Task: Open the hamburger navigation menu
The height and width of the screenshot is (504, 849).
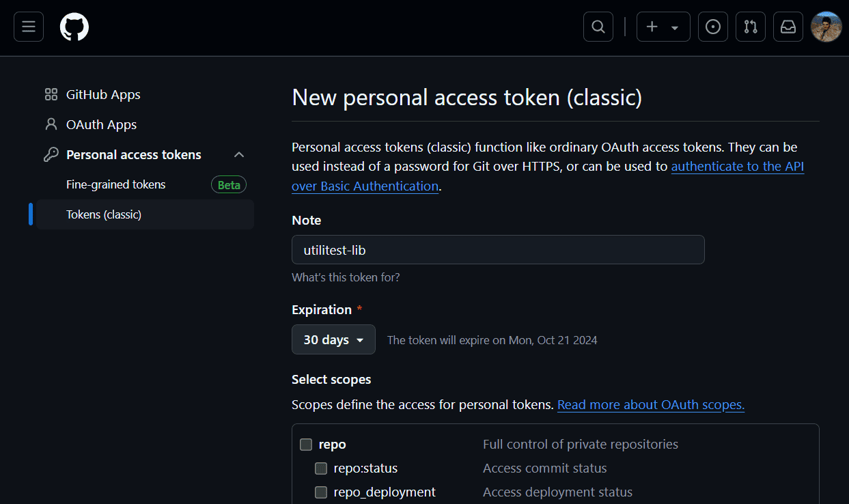Action: click(x=29, y=27)
